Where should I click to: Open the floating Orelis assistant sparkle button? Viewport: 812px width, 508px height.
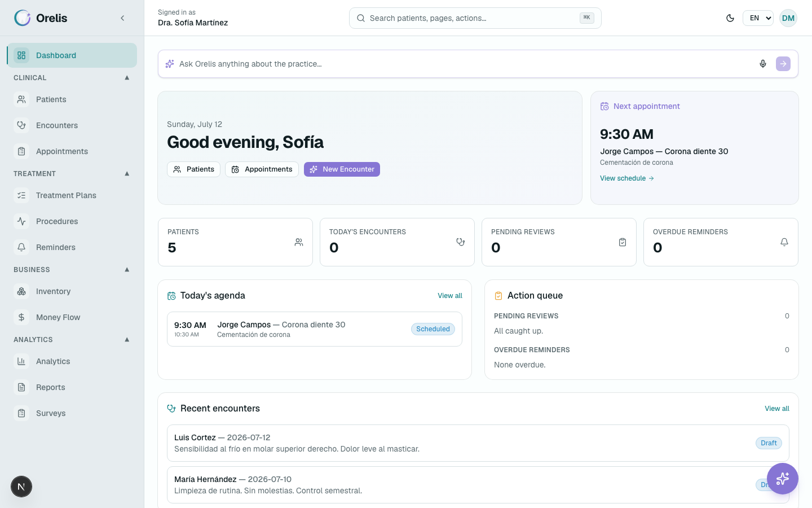click(783, 479)
